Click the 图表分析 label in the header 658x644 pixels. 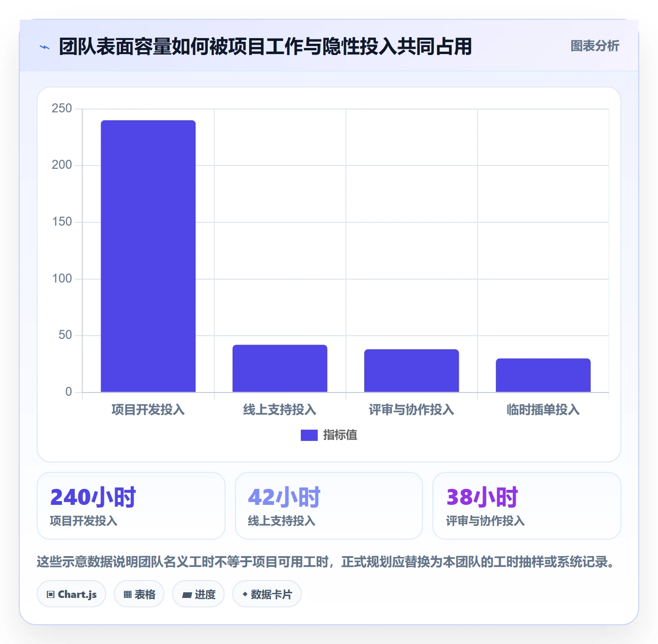(595, 46)
